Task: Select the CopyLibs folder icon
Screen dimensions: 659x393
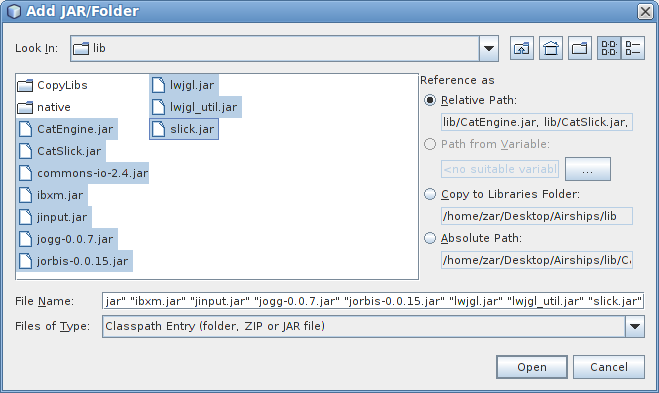Action: pos(25,85)
